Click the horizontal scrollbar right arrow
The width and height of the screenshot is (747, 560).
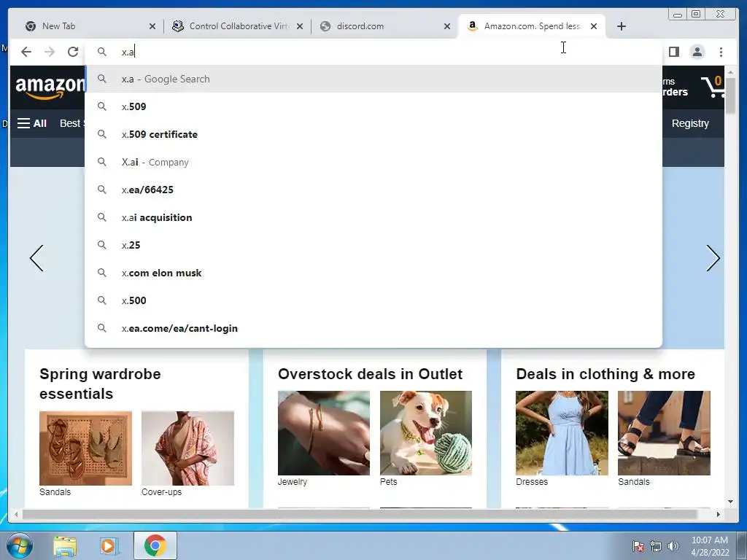pos(719,514)
